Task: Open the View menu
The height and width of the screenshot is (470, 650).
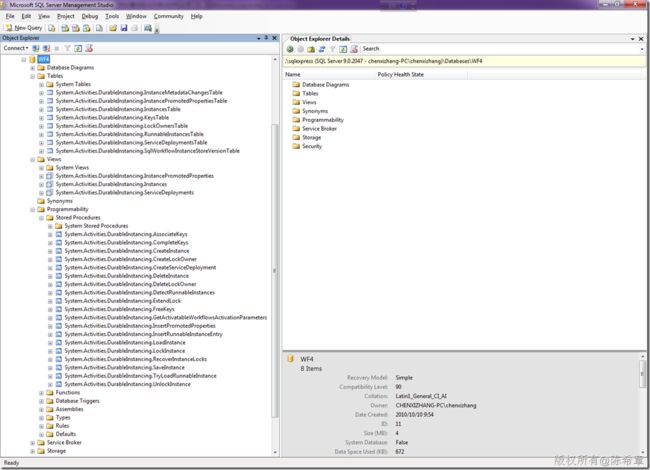Action: 44,16
